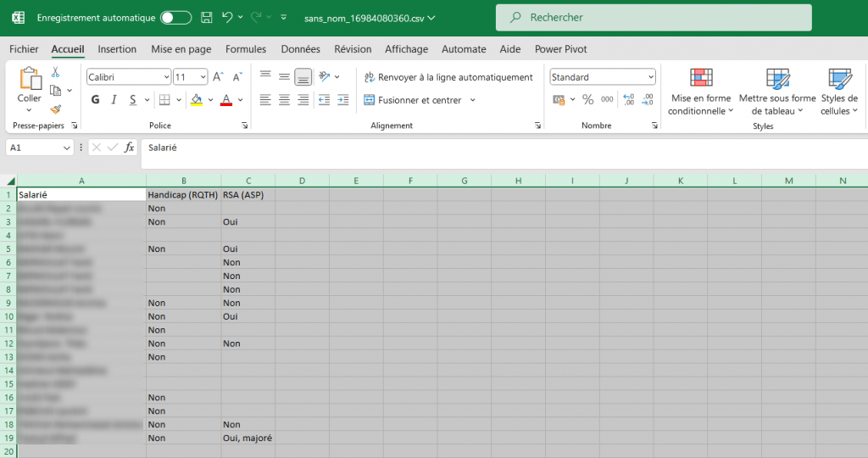The image size is (868, 458).
Task: Open the Calibri font name dropdown
Action: click(166, 77)
